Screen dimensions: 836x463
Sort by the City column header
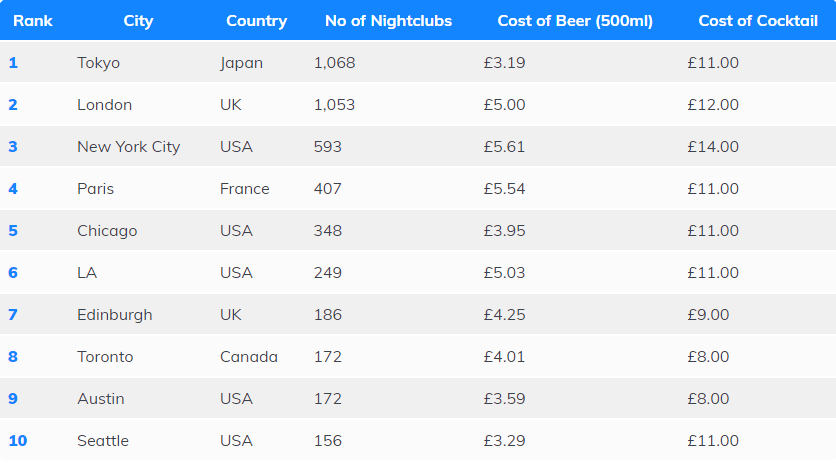click(138, 21)
